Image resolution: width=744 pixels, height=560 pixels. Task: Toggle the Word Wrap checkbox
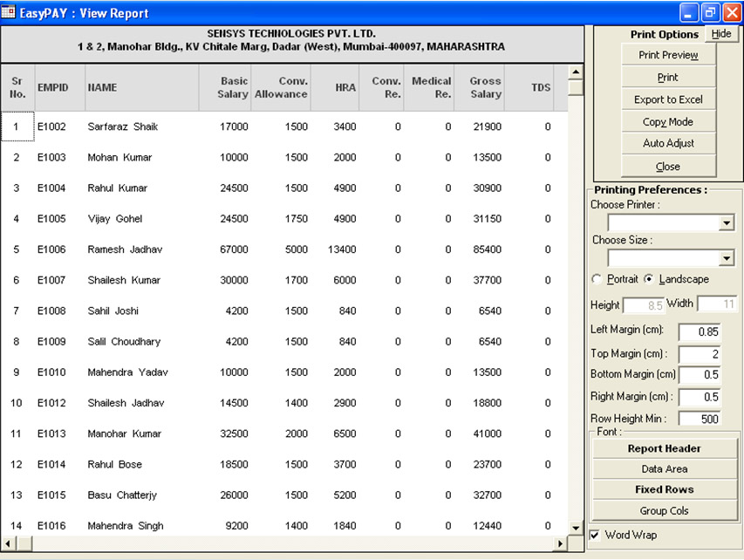[595, 535]
